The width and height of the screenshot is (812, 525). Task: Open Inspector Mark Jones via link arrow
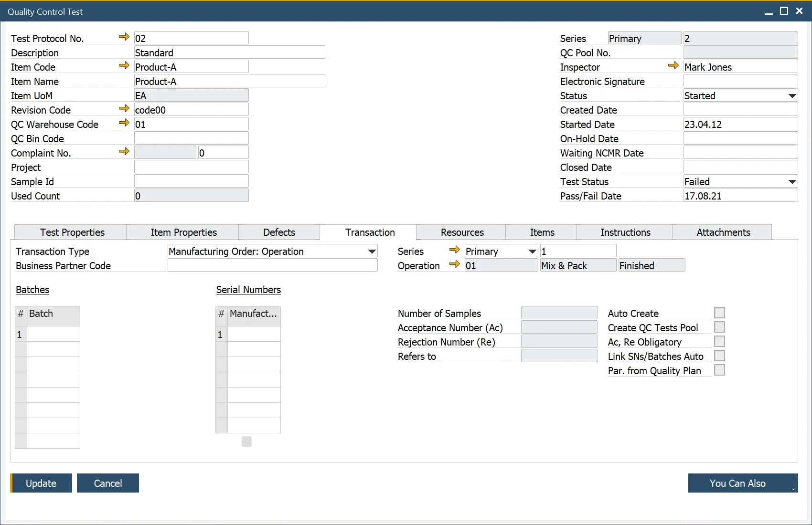tap(673, 65)
